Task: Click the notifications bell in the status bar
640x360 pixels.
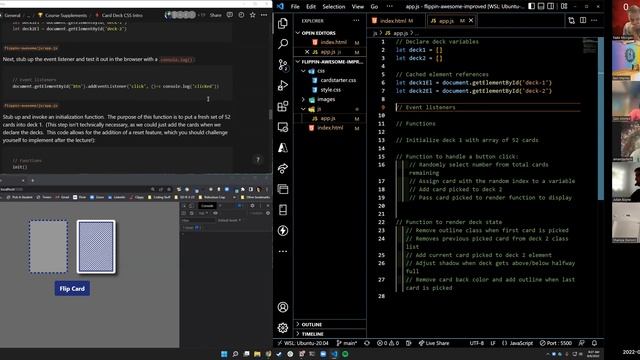Action: [594, 343]
